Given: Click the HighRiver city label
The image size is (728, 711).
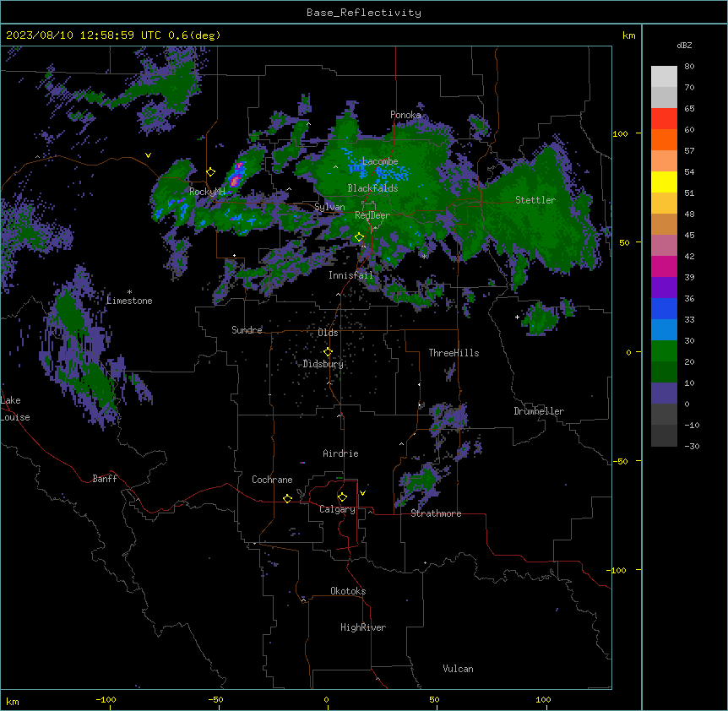Looking at the screenshot, I should [x=363, y=627].
